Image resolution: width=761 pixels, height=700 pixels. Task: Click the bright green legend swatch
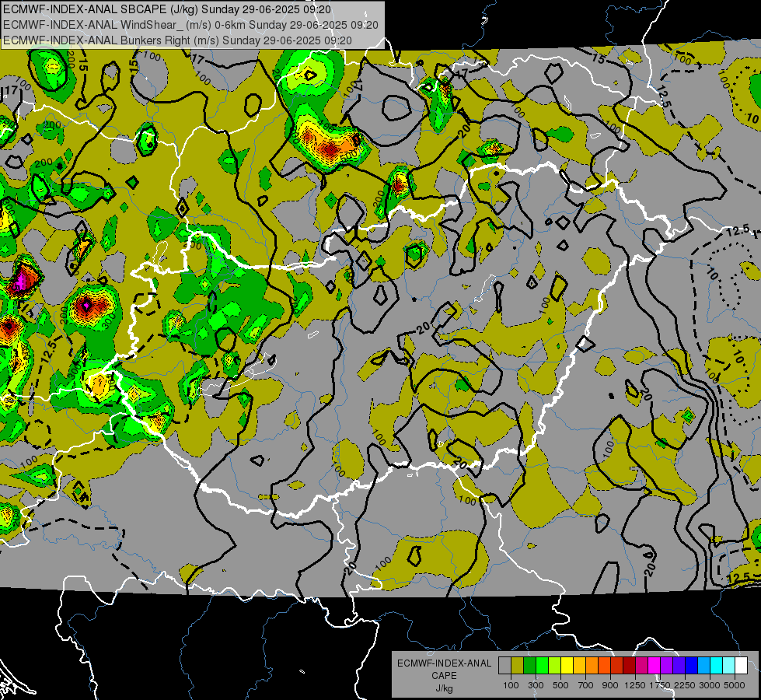(x=542, y=665)
